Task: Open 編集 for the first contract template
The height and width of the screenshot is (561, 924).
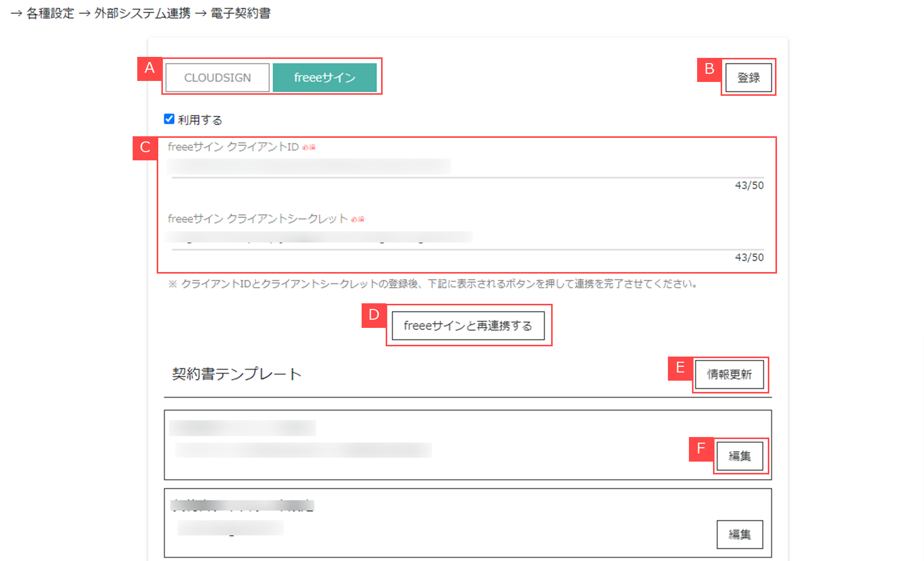Action: pyautogui.click(x=740, y=456)
